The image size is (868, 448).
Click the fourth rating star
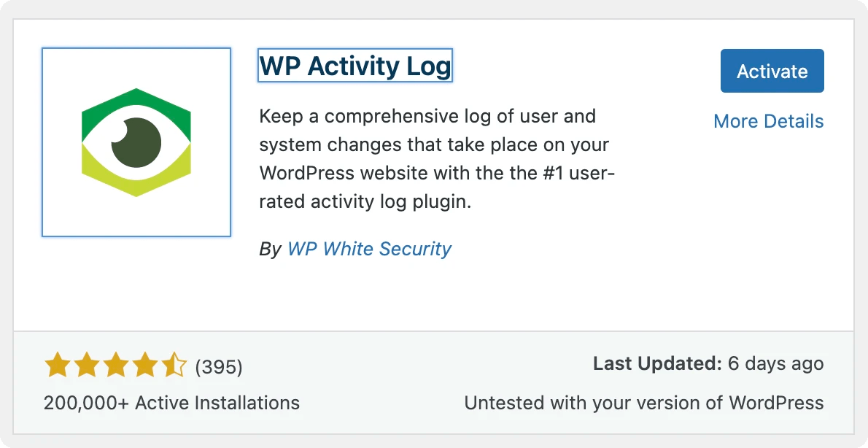(144, 365)
